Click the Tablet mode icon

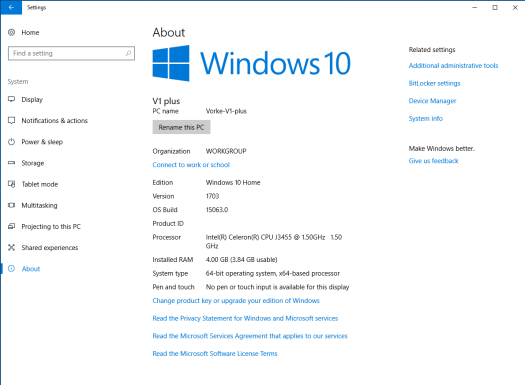[11, 184]
